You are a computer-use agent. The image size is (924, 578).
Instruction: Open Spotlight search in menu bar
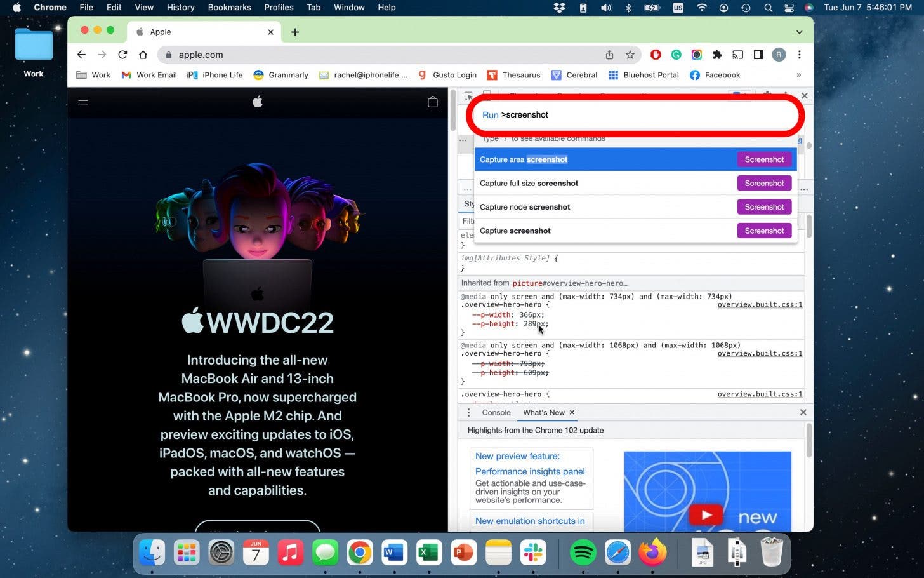[768, 8]
